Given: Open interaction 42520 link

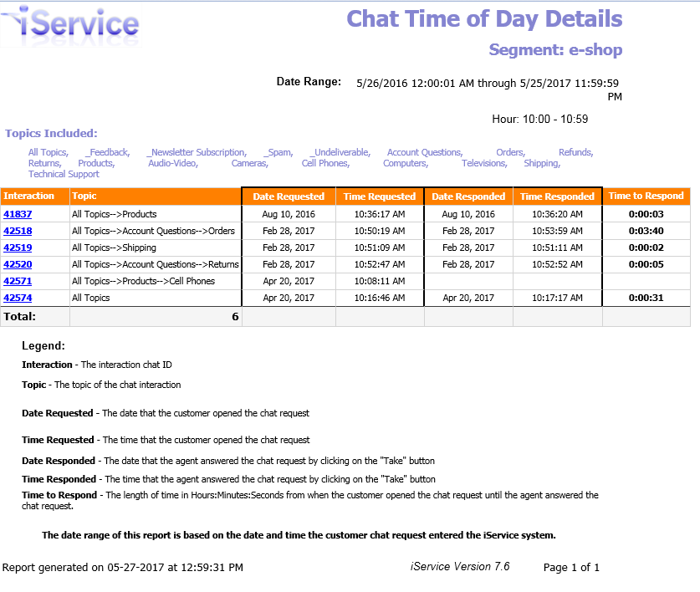Looking at the screenshot, I should tap(18, 264).
